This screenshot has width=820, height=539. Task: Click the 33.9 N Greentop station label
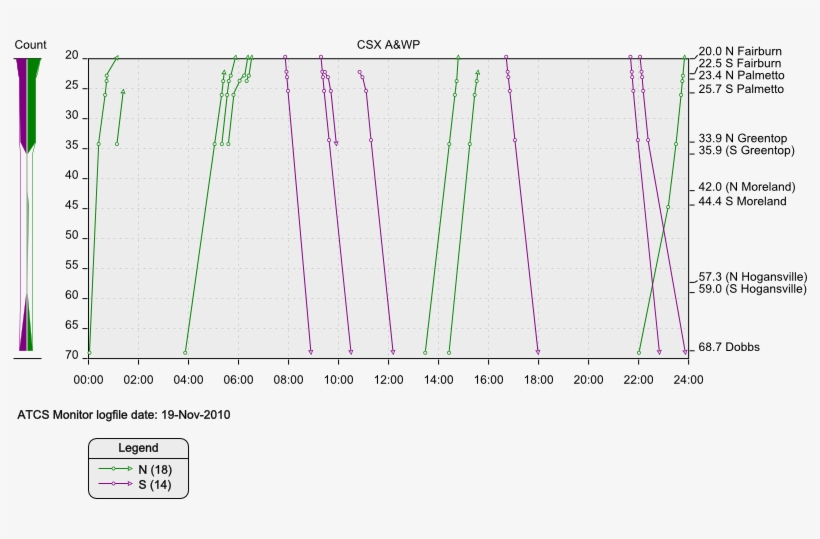pos(743,138)
